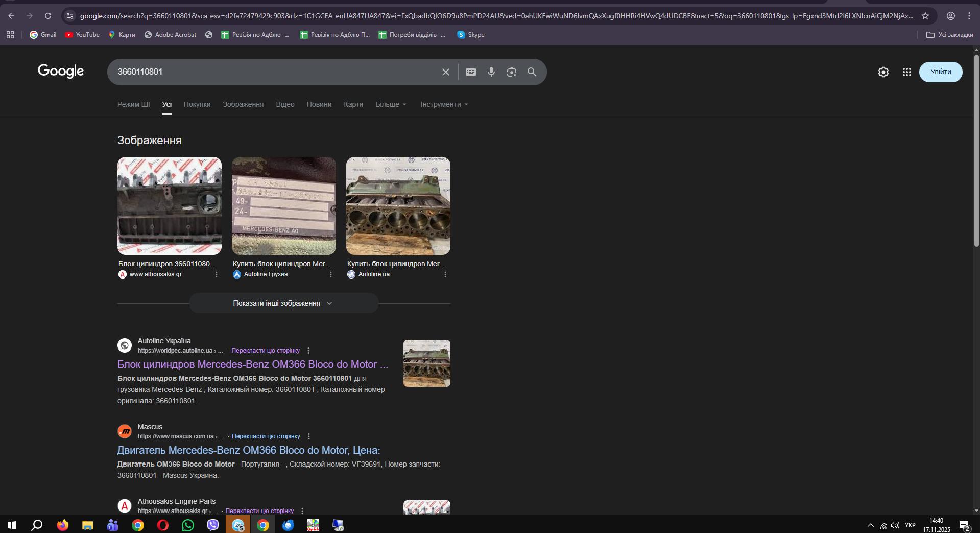The height and width of the screenshot is (533, 980).
Task: Open the Google apps grid
Action: pos(906,72)
